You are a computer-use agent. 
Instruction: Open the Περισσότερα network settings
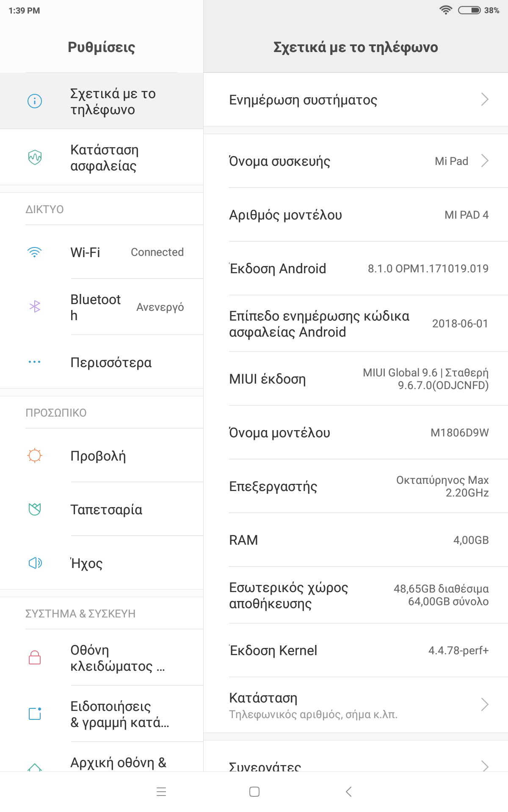[x=111, y=362]
